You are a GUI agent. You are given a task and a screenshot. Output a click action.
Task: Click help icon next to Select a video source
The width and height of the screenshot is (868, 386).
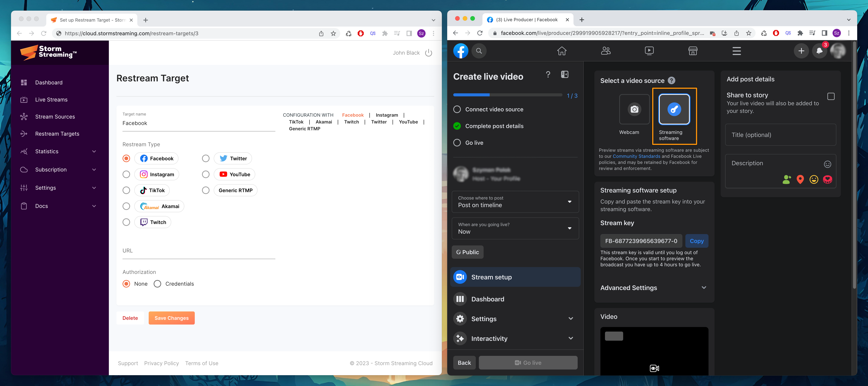pyautogui.click(x=672, y=81)
